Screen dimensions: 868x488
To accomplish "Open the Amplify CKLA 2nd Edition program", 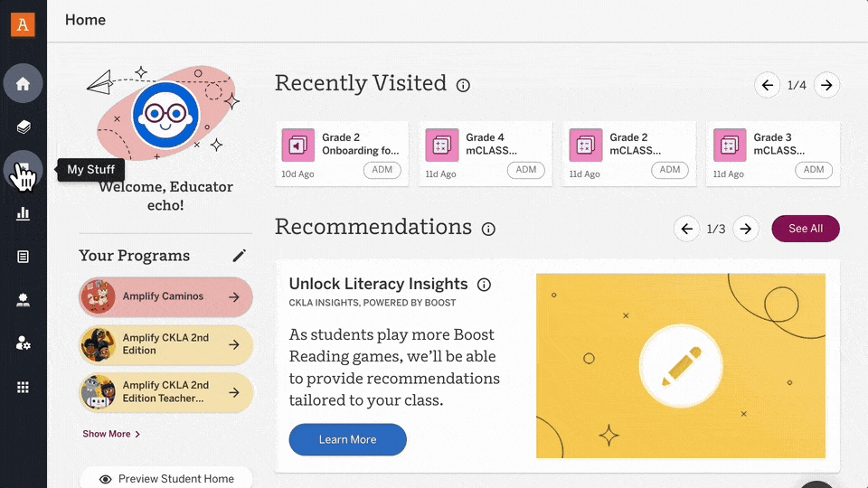I will click(x=165, y=344).
